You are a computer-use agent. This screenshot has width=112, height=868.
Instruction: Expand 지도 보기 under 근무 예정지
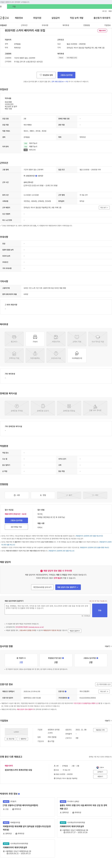coord(104,208)
